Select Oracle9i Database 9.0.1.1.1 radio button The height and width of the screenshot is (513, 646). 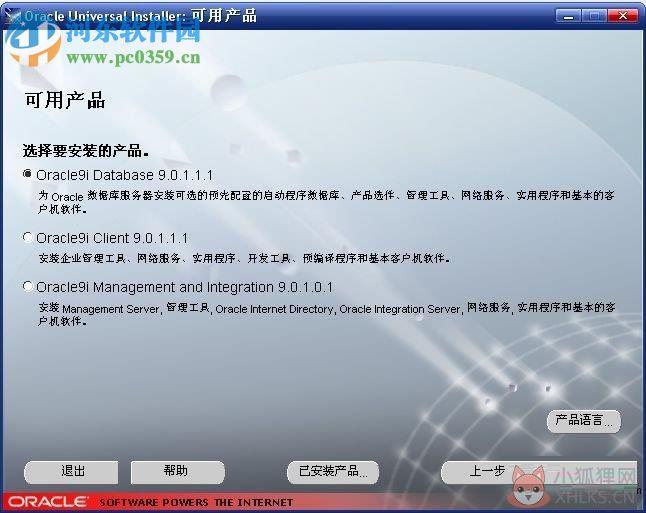tap(28, 174)
